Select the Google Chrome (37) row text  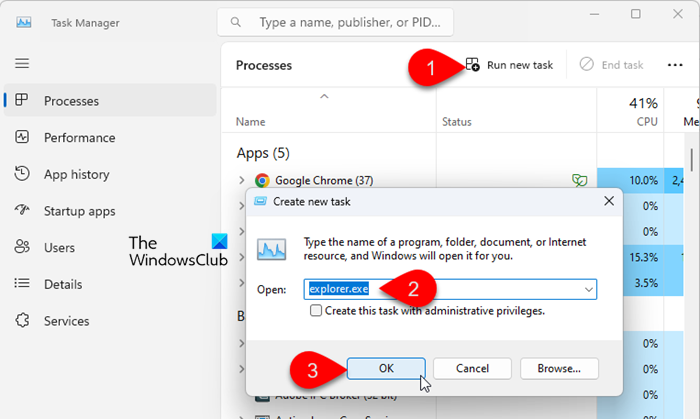click(x=324, y=180)
